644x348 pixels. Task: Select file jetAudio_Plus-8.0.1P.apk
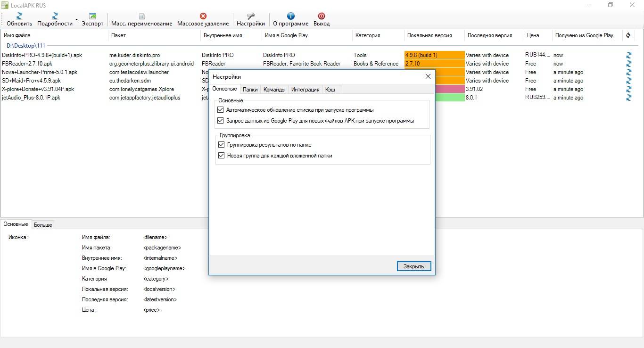pyautogui.click(x=31, y=98)
